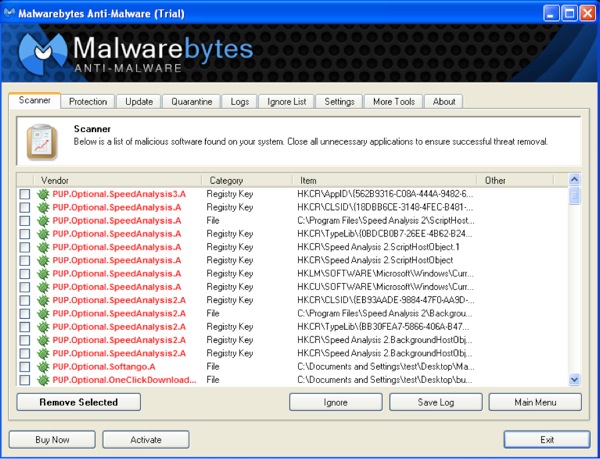Click the bug icon on the OneClickDownload row
The height and width of the screenshot is (459, 600).
point(43,380)
